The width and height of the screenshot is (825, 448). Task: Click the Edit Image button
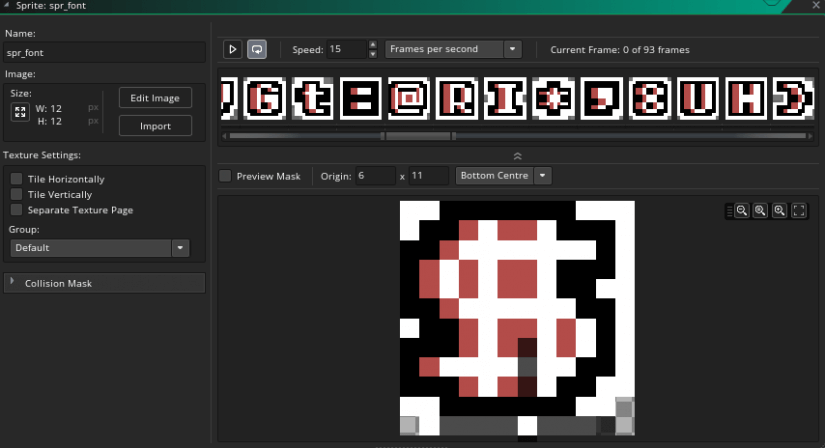[155, 98]
